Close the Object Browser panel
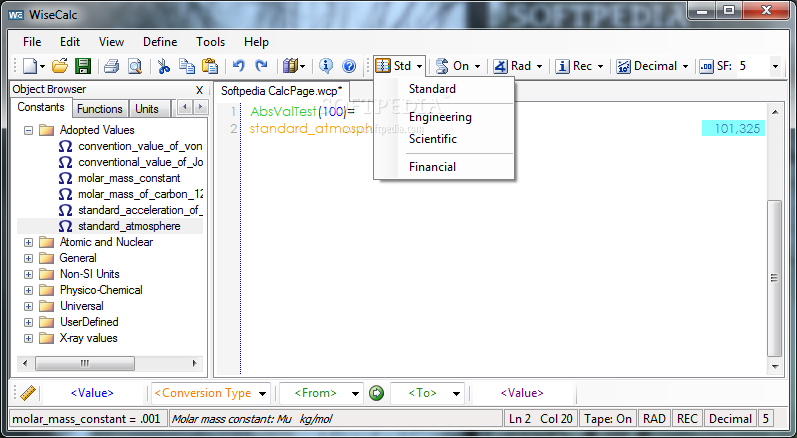This screenshot has width=797, height=438. tap(199, 90)
